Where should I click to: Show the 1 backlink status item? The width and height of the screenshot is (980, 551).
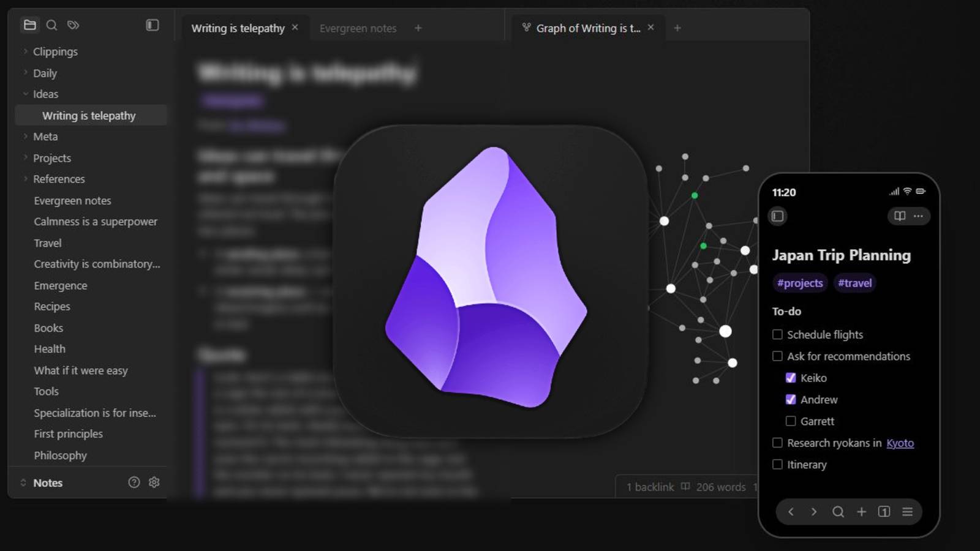point(650,487)
